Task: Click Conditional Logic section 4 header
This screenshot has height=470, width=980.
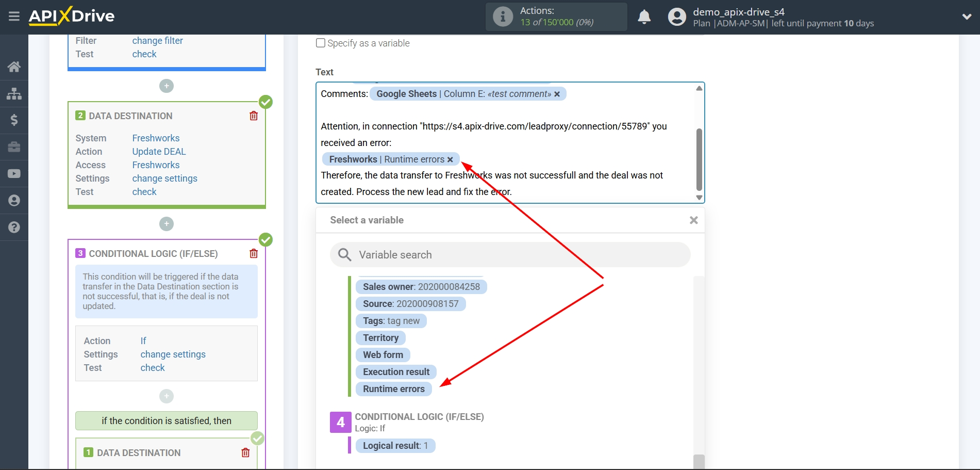Action: click(x=419, y=417)
